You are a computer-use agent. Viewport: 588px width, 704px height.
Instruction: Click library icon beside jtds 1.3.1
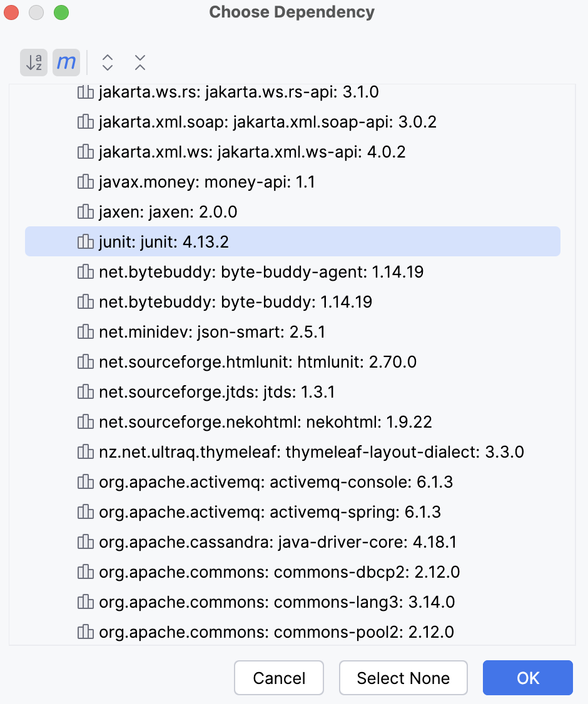84,392
